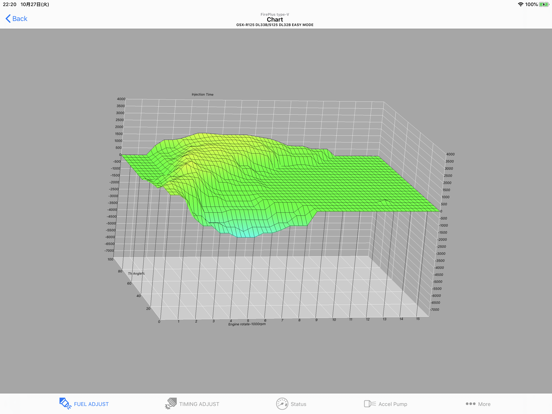This screenshot has height=414, width=552.
Task: Open the Accel Pump tab label
Action: coord(393,404)
